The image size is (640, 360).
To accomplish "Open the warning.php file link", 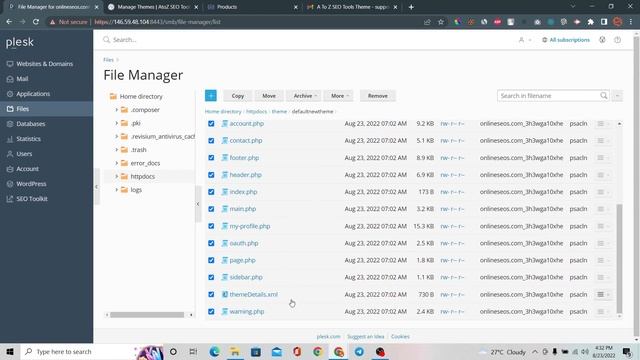I will point(247,311).
